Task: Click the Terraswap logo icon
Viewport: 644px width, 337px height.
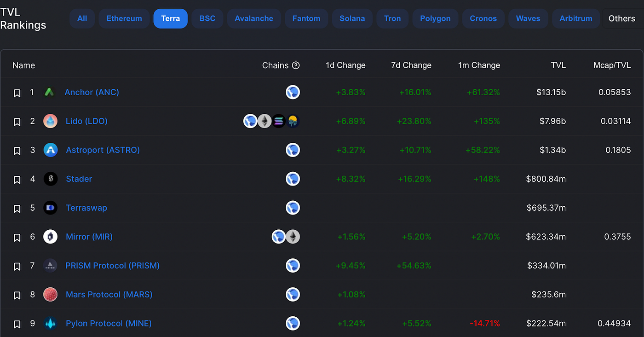Action: click(50, 208)
